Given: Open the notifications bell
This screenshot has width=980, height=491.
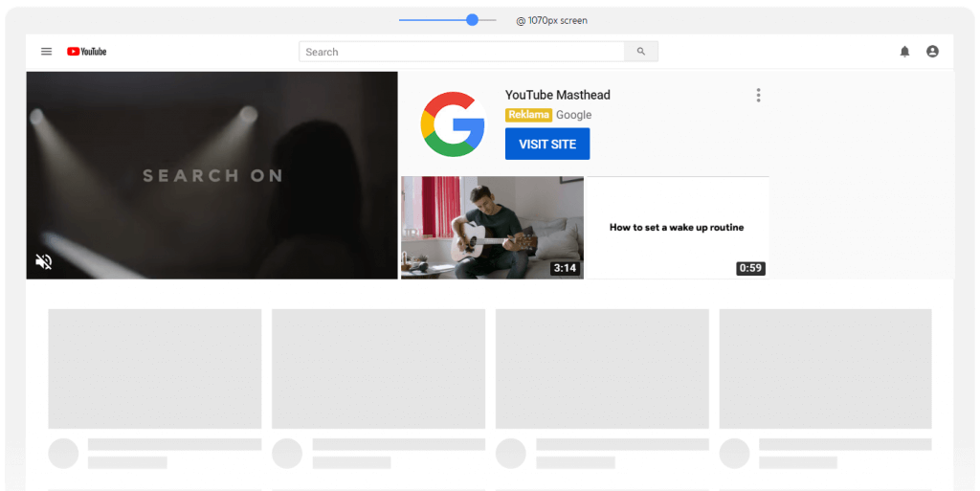Looking at the screenshot, I should pos(904,52).
